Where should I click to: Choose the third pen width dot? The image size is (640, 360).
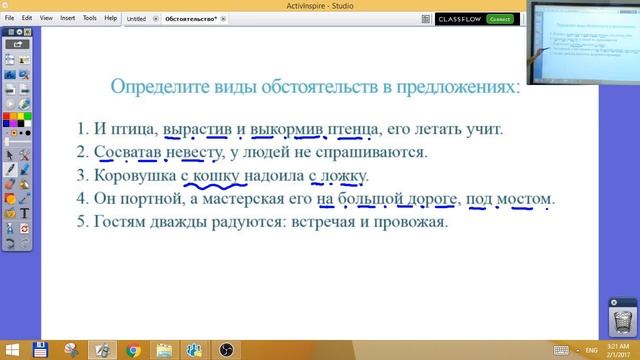tap(21, 133)
